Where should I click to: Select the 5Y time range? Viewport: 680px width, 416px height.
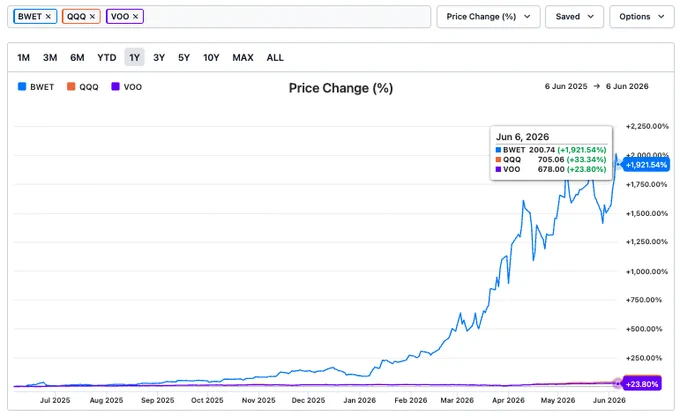point(184,57)
